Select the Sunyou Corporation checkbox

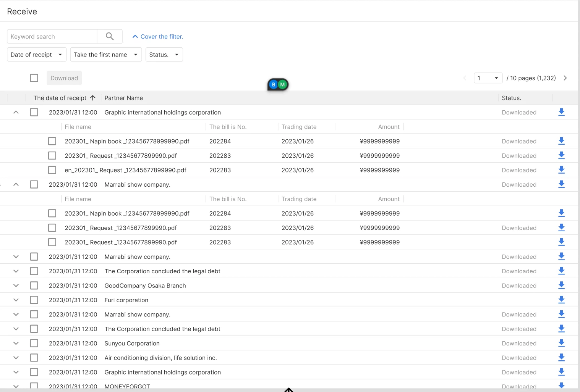34,343
